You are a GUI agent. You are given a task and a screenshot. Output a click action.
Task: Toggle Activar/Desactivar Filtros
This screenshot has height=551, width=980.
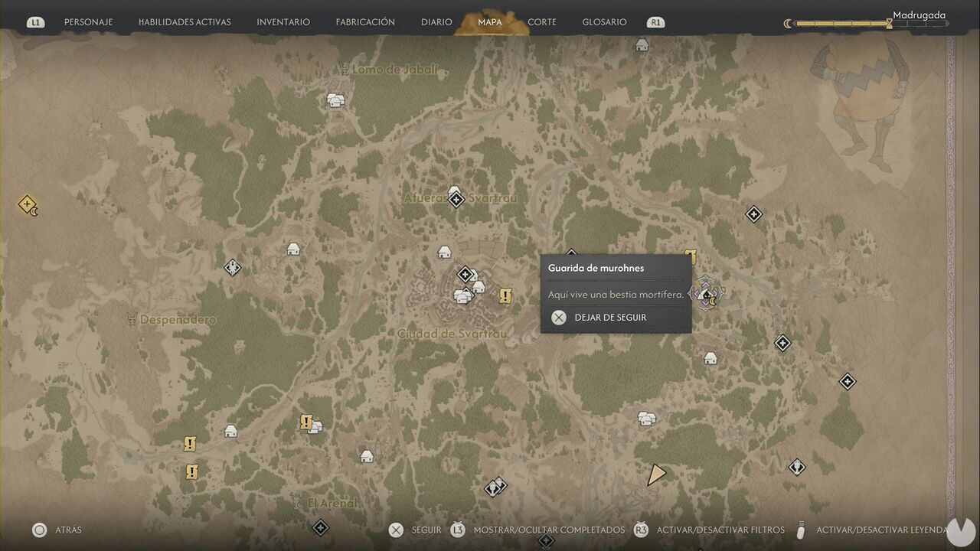point(709,530)
